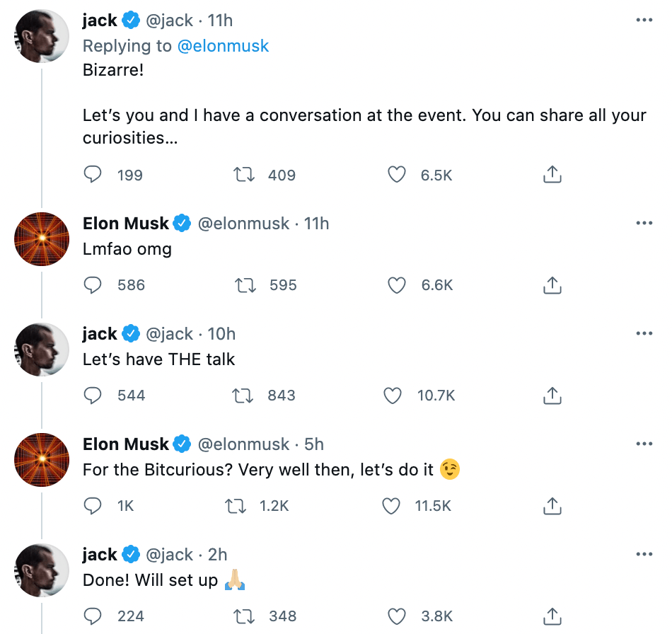
Task: Retweet Elon's "For the Bitcurious?" tweet
Action: click(x=235, y=506)
